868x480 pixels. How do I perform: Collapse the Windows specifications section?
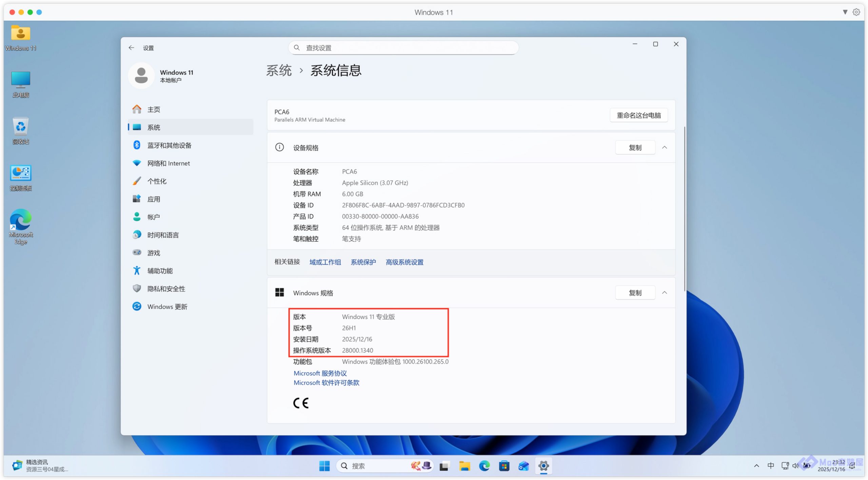click(x=664, y=293)
